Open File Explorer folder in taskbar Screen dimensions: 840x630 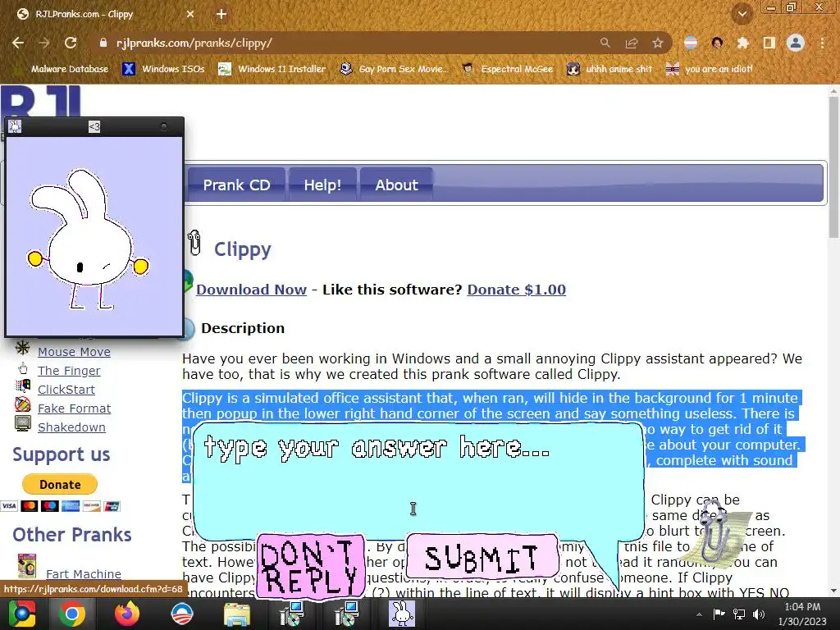point(237,614)
